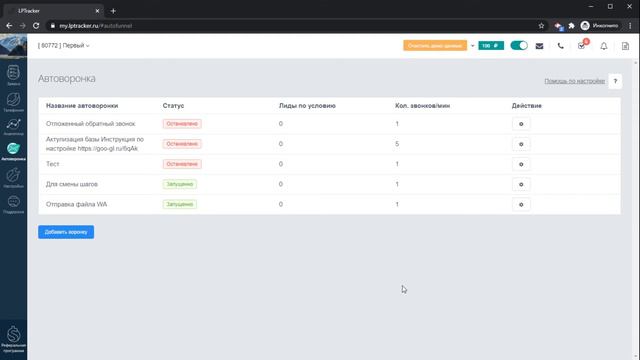This screenshot has height=360, width=640.
Task: Click the Лиды по условию column header
Action: pyautogui.click(x=307, y=106)
